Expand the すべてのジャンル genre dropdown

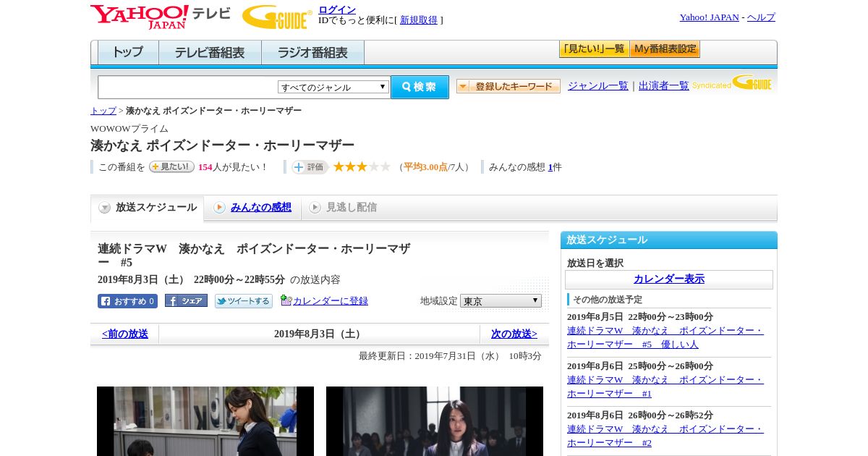tap(333, 87)
